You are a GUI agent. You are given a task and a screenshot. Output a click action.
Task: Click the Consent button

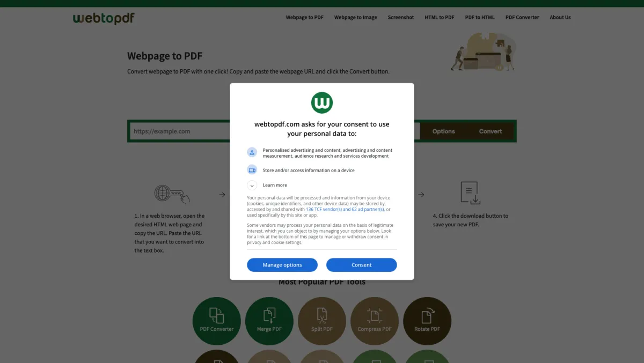362,265
